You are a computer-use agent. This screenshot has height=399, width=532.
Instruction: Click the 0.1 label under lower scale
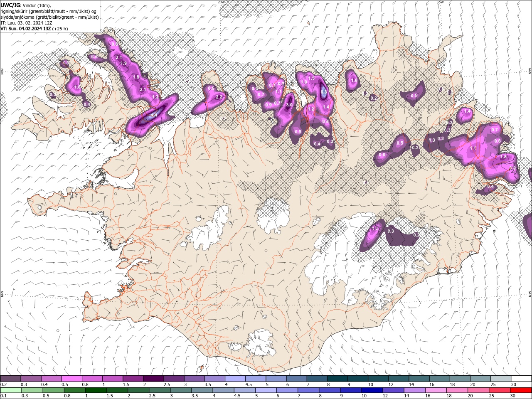coord(3,396)
